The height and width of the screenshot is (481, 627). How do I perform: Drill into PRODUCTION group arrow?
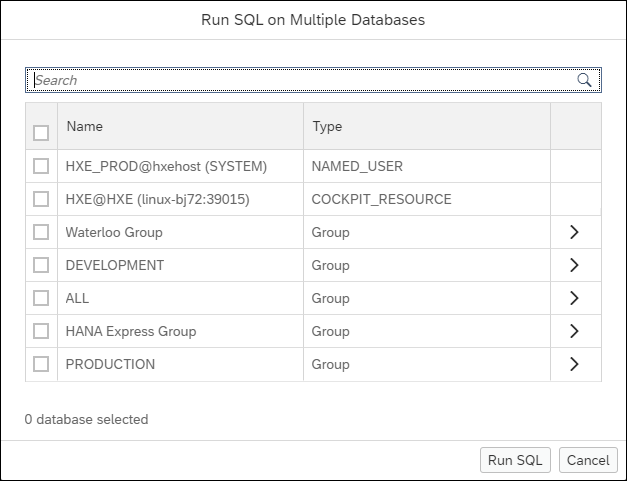click(x=574, y=364)
